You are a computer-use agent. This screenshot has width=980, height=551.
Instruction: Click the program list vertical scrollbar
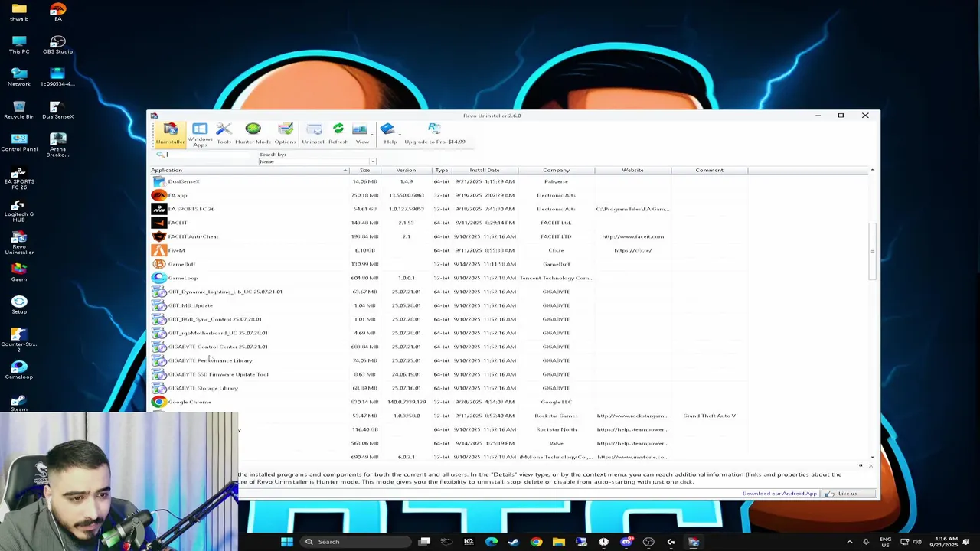[872, 253]
